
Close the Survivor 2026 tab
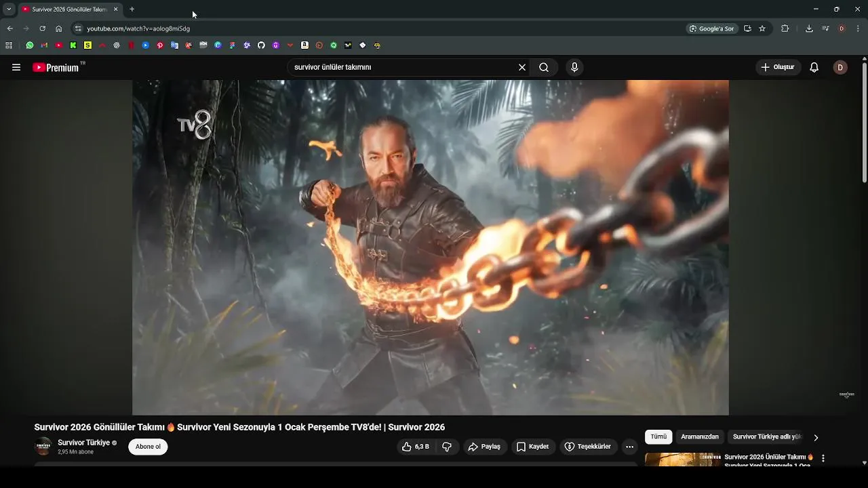point(115,9)
